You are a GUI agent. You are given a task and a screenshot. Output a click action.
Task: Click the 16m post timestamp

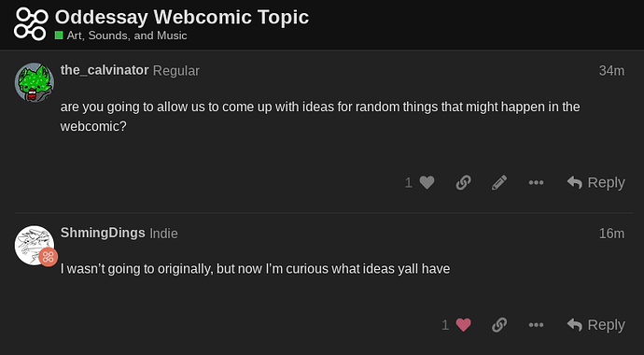[x=611, y=234]
